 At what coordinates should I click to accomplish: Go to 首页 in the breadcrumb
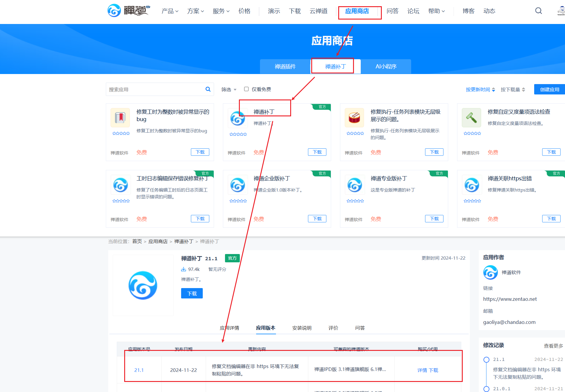pos(137,241)
